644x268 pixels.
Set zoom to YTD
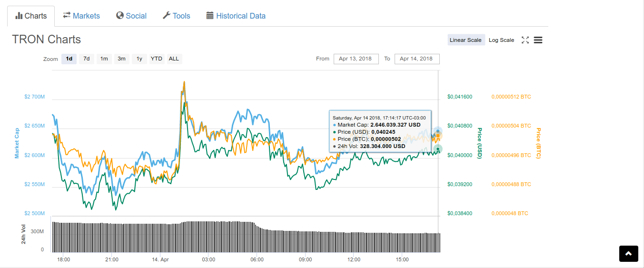(157, 59)
